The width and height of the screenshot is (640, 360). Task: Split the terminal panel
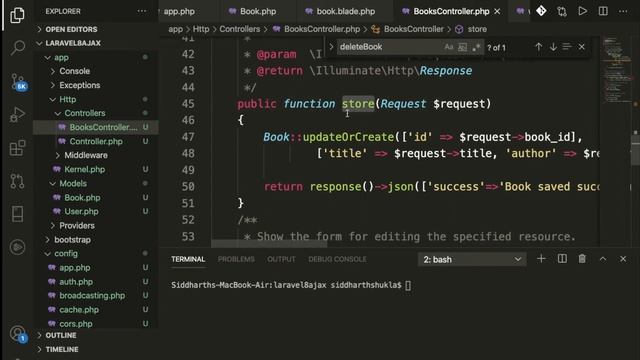tap(562, 259)
